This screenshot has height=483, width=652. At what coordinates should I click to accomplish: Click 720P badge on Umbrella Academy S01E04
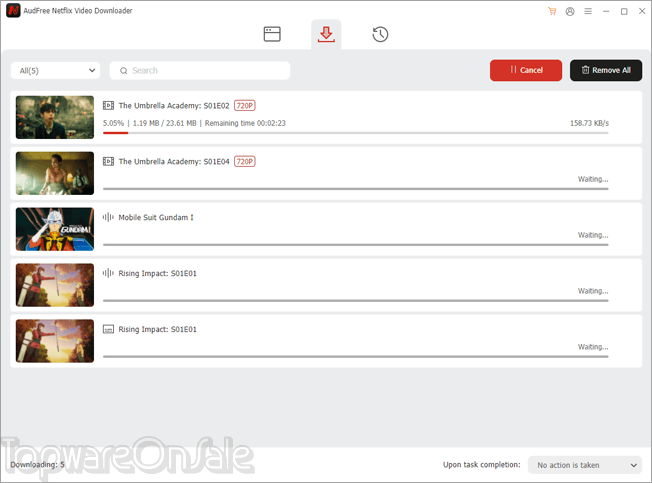pos(244,161)
